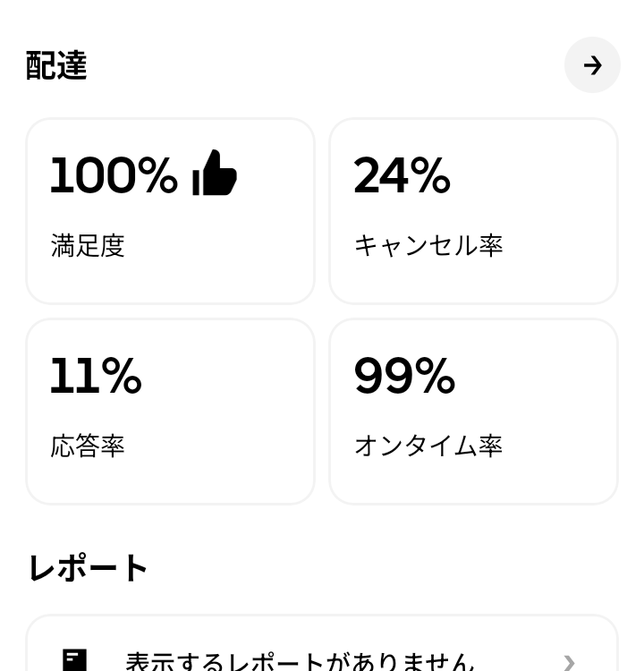
Task: Click the 配達 section heading
Action: coord(56,66)
